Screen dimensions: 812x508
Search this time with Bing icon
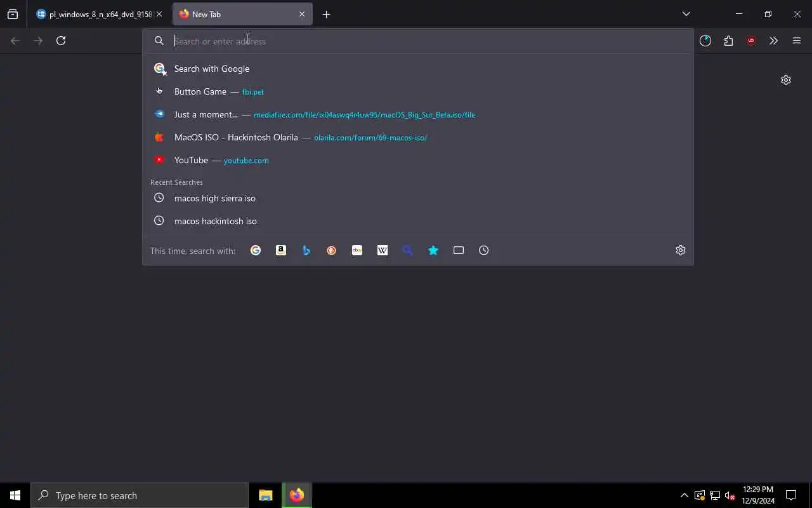[x=306, y=250]
